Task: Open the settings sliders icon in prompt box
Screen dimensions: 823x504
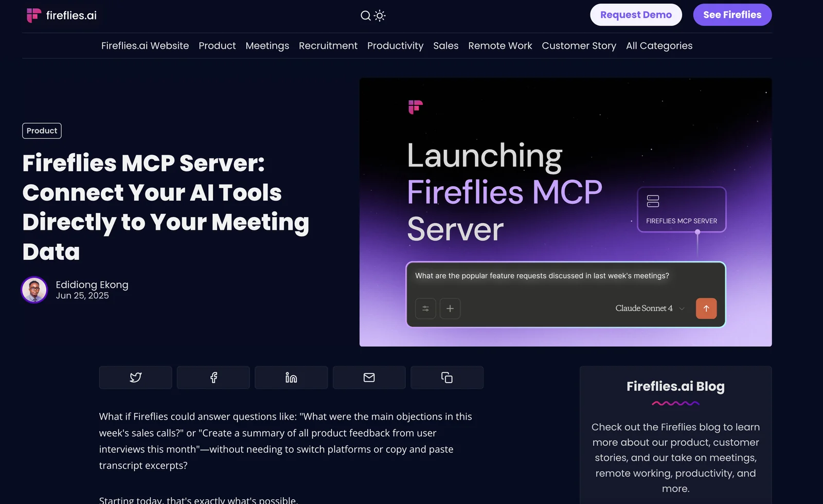Action: [x=425, y=309]
